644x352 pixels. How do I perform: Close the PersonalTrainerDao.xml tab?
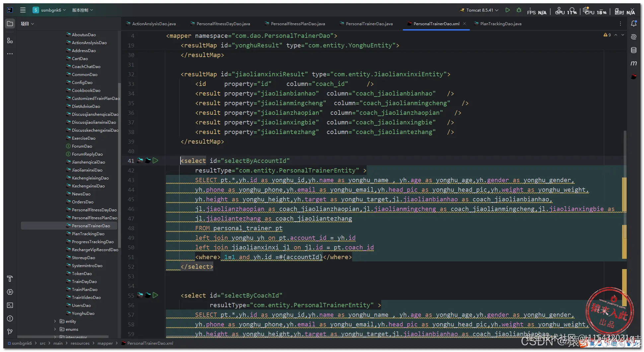[x=465, y=24]
